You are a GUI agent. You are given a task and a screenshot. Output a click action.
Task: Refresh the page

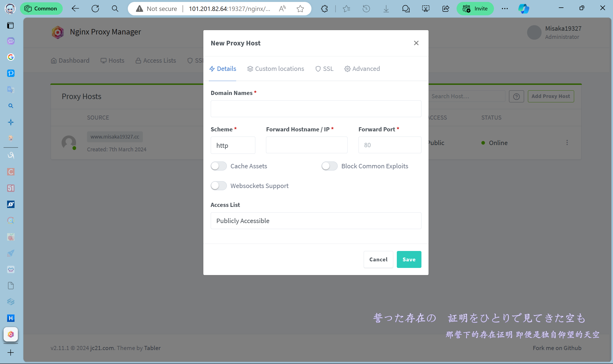(x=95, y=9)
